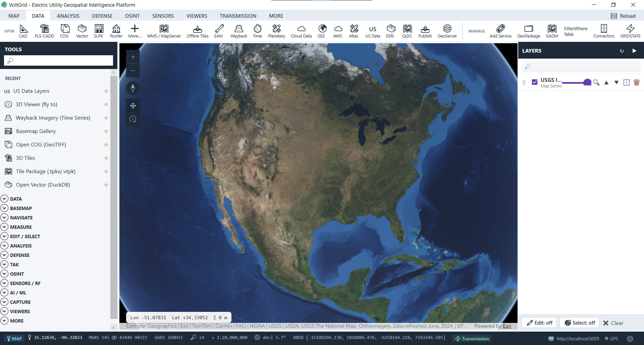
Task: Adjust the USGS layer opacity slider
Action: point(576,82)
